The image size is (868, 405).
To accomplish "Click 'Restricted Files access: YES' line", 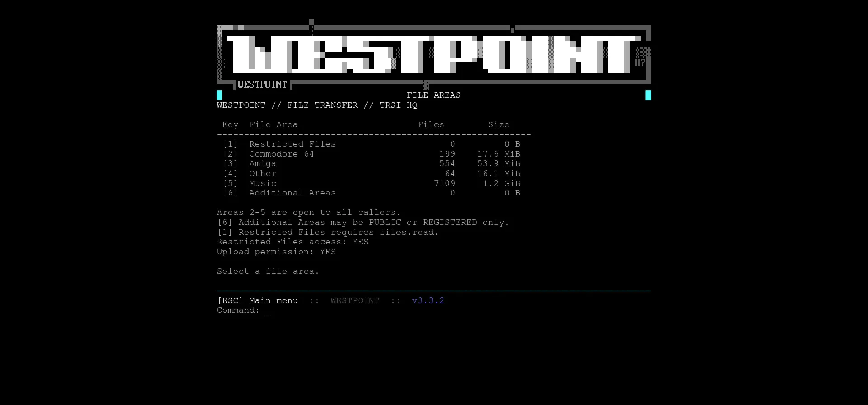I will (x=292, y=242).
